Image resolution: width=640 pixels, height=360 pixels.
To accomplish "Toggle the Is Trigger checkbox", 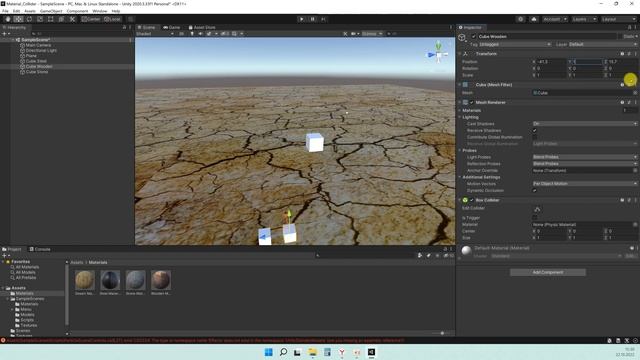I will click(x=535, y=218).
